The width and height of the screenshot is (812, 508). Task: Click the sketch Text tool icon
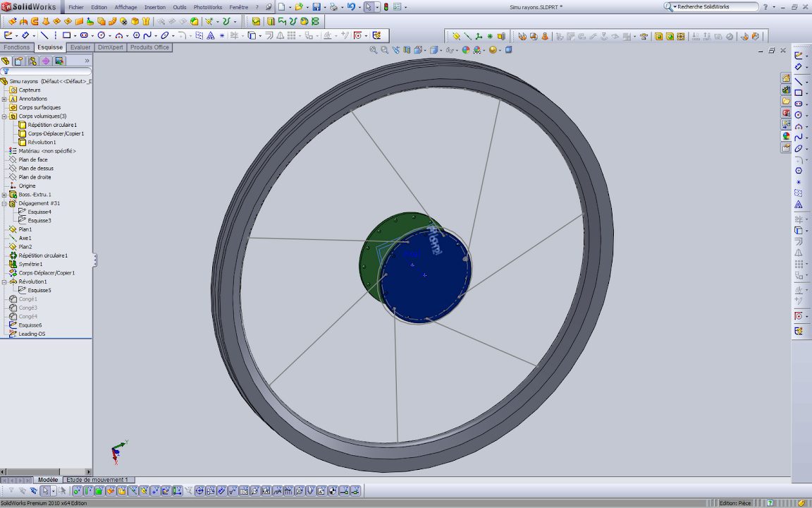click(210, 35)
